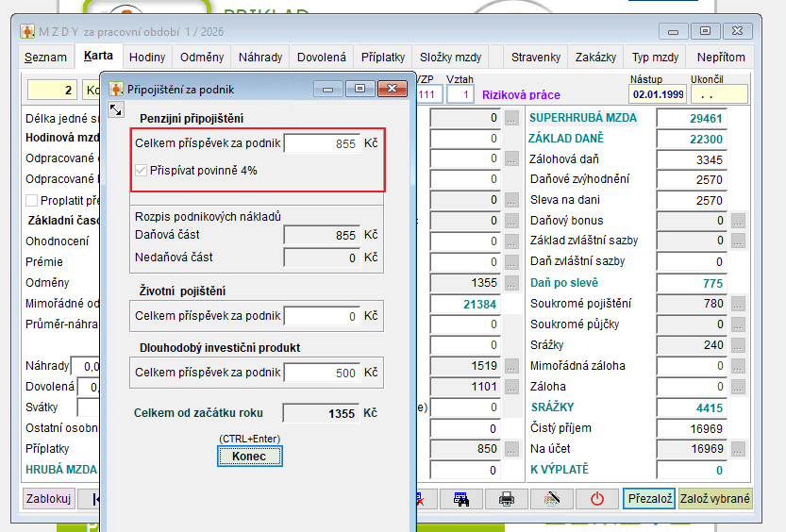Select the Složky mzdy tab
This screenshot has width=786, height=532.
[450, 58]
